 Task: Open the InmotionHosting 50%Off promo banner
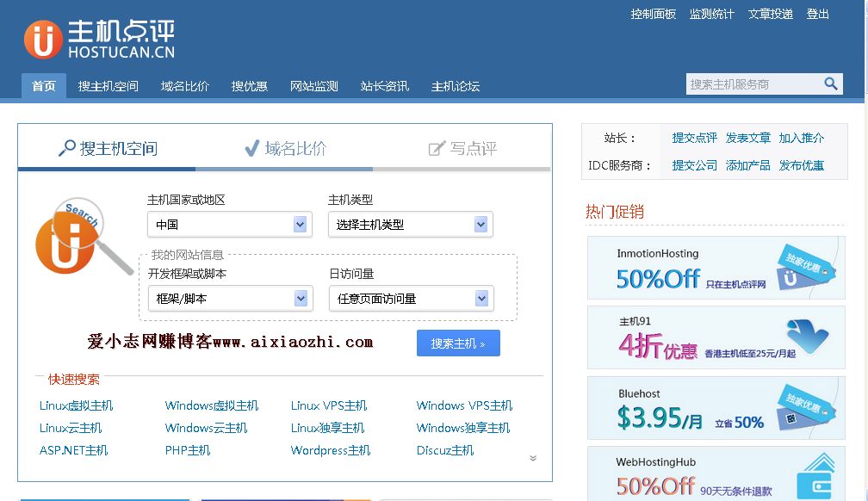(x=716, y=268)
